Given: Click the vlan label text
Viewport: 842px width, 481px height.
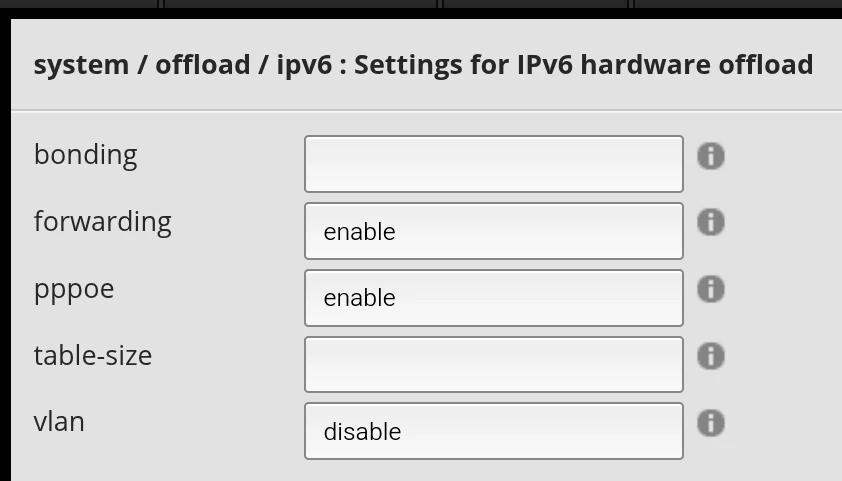Looking at the screenshot, I should coord(59,422).
